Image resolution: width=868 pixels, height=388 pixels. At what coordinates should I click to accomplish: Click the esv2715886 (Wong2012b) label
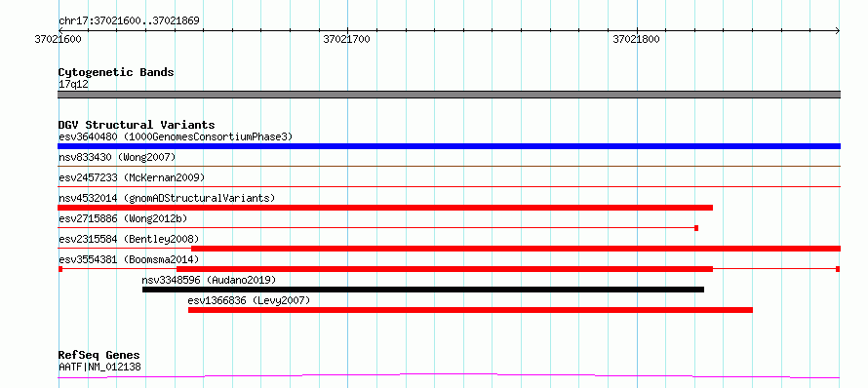tap(123, 218)
